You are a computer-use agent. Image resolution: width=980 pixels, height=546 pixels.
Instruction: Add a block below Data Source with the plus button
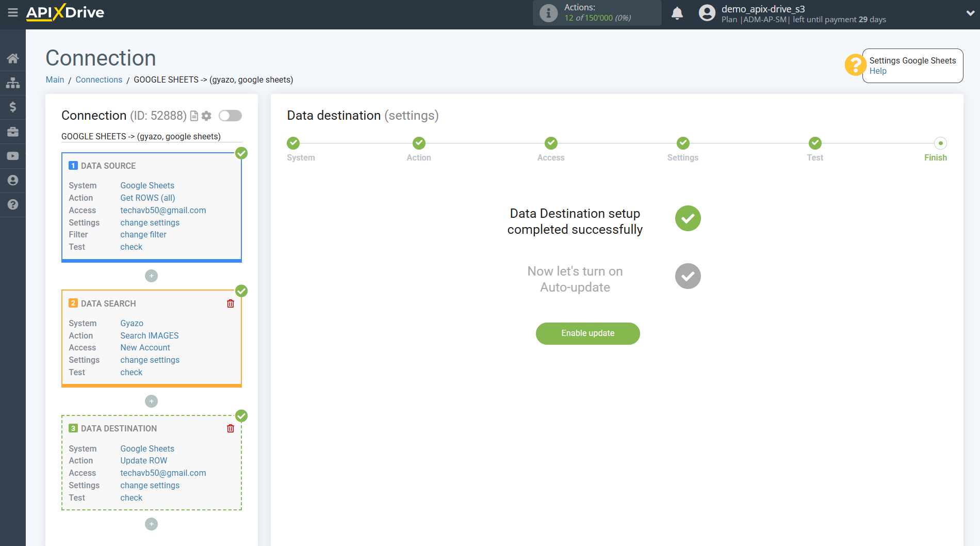(x=151, y=276)
